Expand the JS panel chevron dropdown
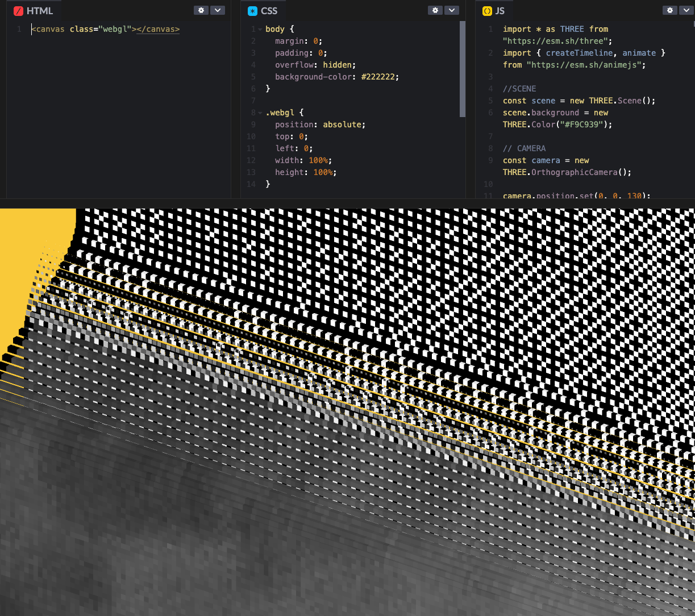Viewport: 695px width, 616px height. [x=686, y=10]
